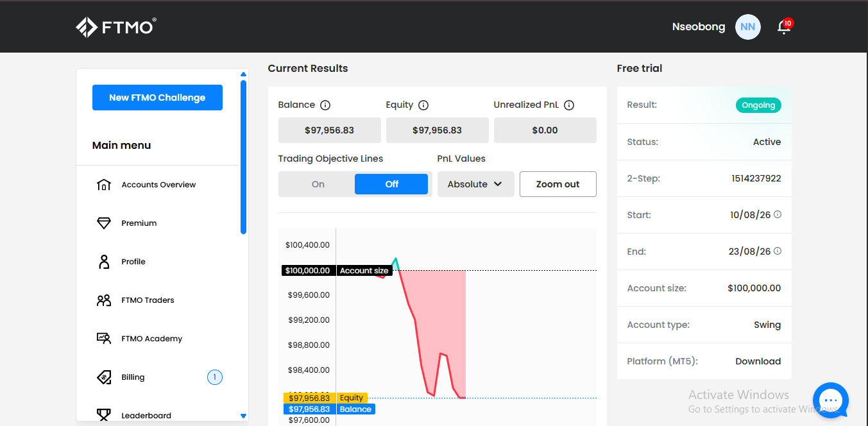Image resolution: width=868 pixels, height=426 pixels.
Task: Click the Balance info icon
Action: coord(325,105)
